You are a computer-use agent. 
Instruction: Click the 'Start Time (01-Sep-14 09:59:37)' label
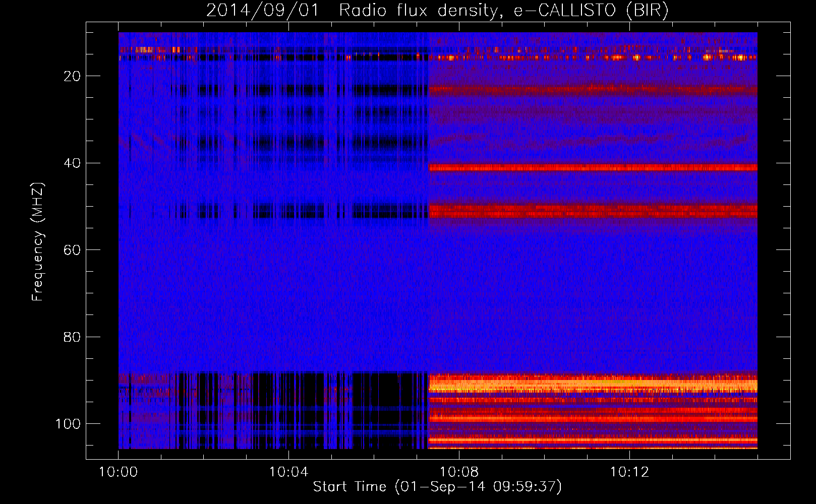pos(437,487)
